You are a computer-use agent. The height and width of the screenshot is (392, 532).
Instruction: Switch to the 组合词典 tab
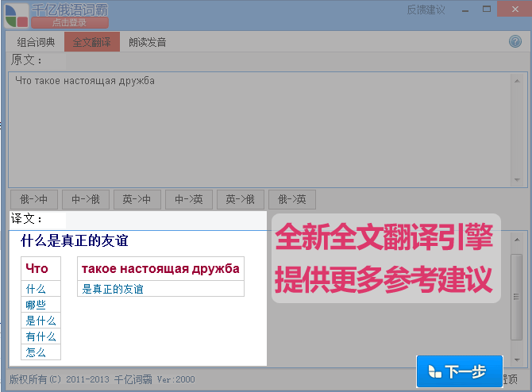[36, 42]
